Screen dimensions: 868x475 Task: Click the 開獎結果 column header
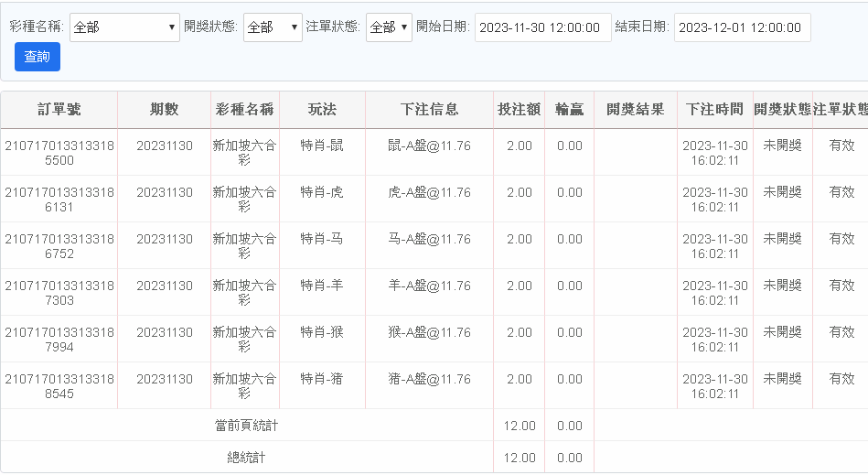coord(636,110)
